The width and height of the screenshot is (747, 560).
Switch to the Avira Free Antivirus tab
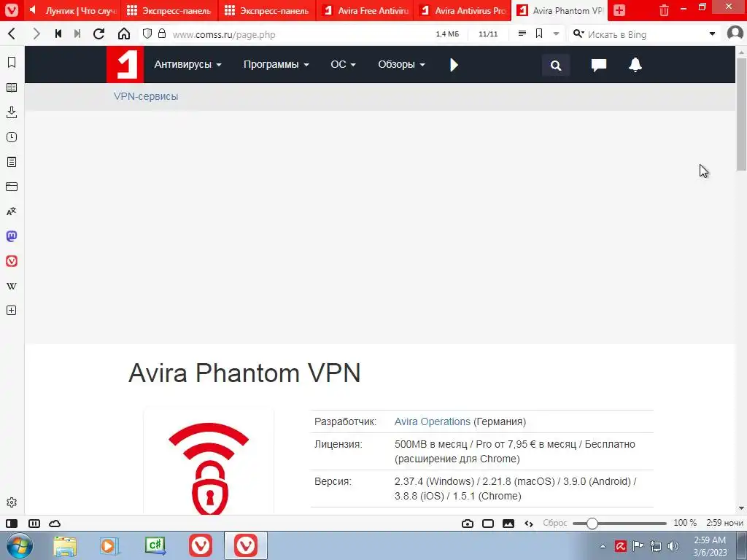[365, 10]
